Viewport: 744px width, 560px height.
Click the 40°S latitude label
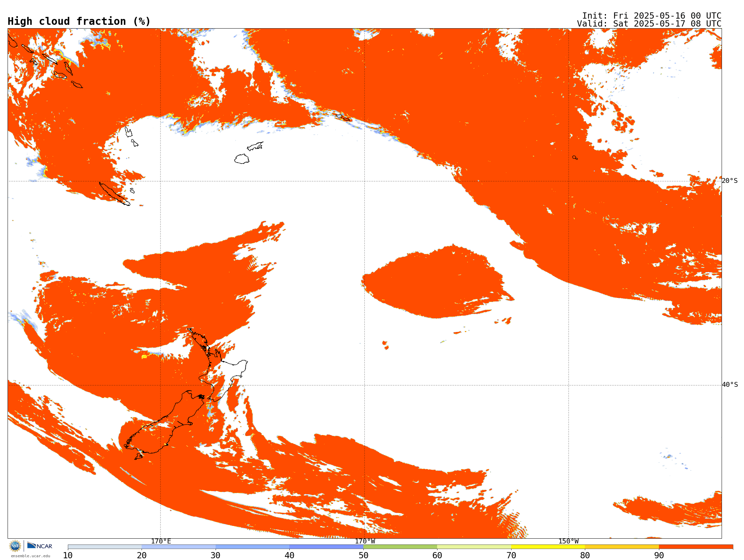point(730,385)
